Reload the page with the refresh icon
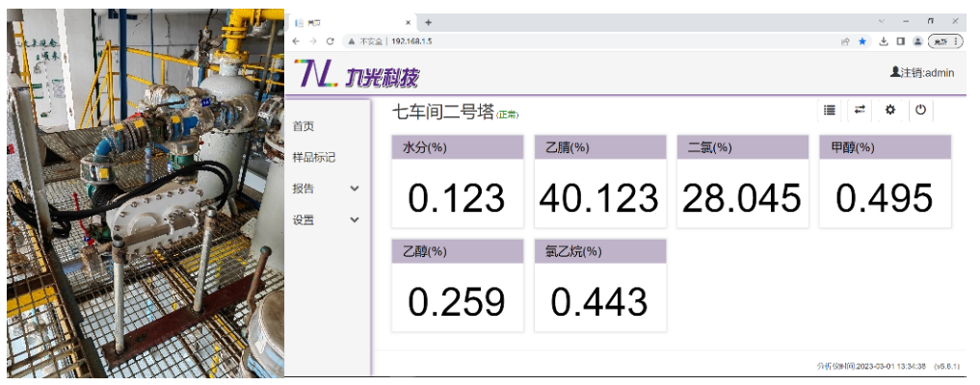 (331, 41)
